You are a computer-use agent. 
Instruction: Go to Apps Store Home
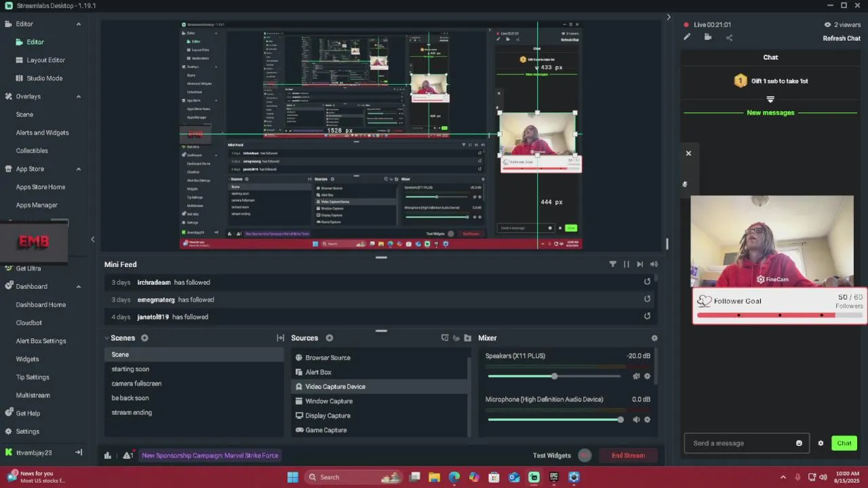click(41, 187)
